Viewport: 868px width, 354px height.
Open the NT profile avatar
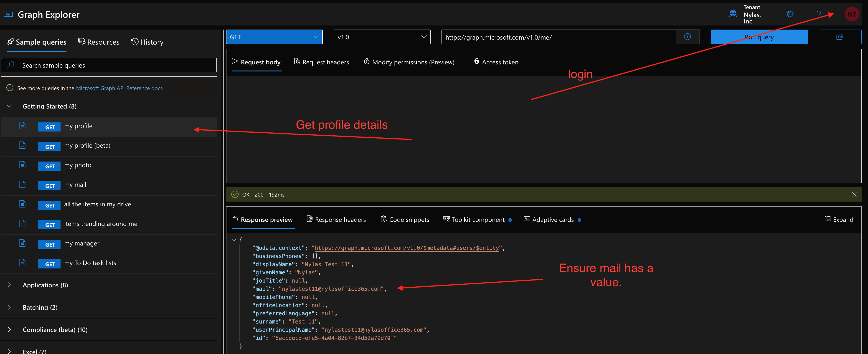click(851, 15)
